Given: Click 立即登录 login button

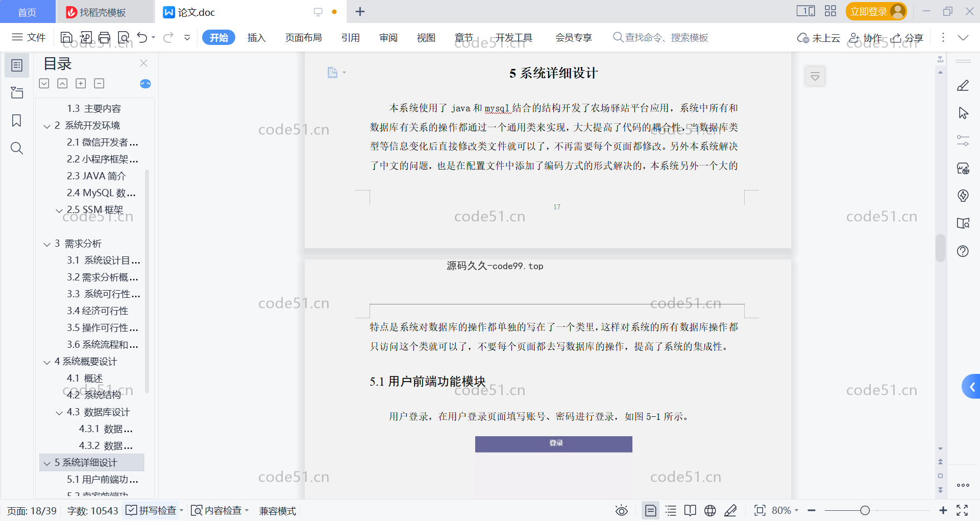Looking at the screenshot, I should [x=876, y=11].
